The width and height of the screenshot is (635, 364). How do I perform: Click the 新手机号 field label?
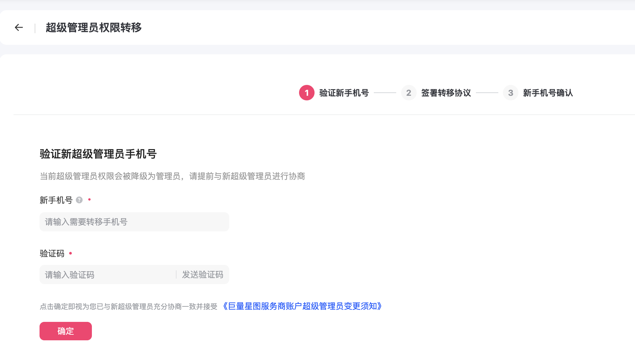56,200
